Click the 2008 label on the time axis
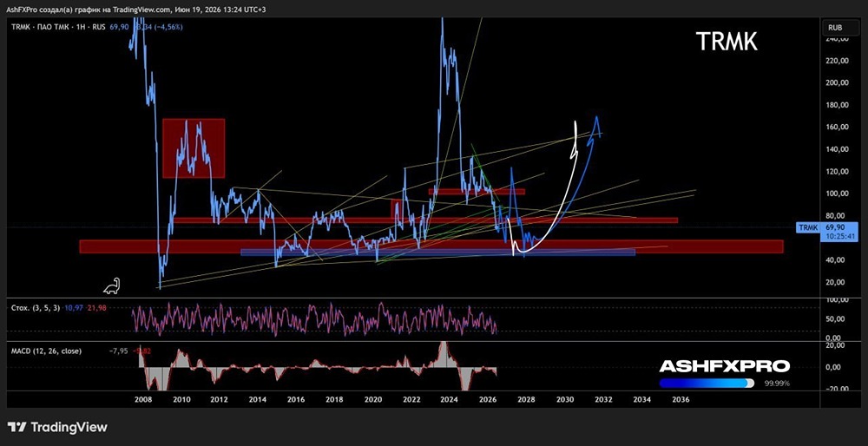868x446 pixels. [143, 399]
